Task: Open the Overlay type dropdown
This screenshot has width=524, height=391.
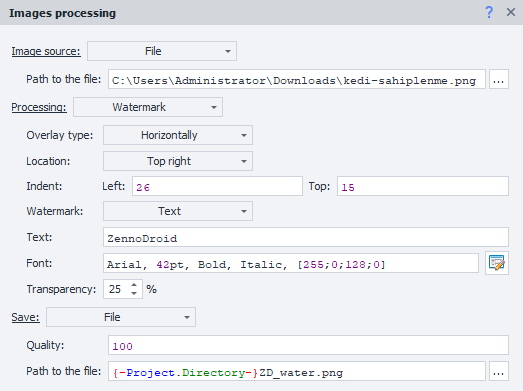Action: (178, 135)
